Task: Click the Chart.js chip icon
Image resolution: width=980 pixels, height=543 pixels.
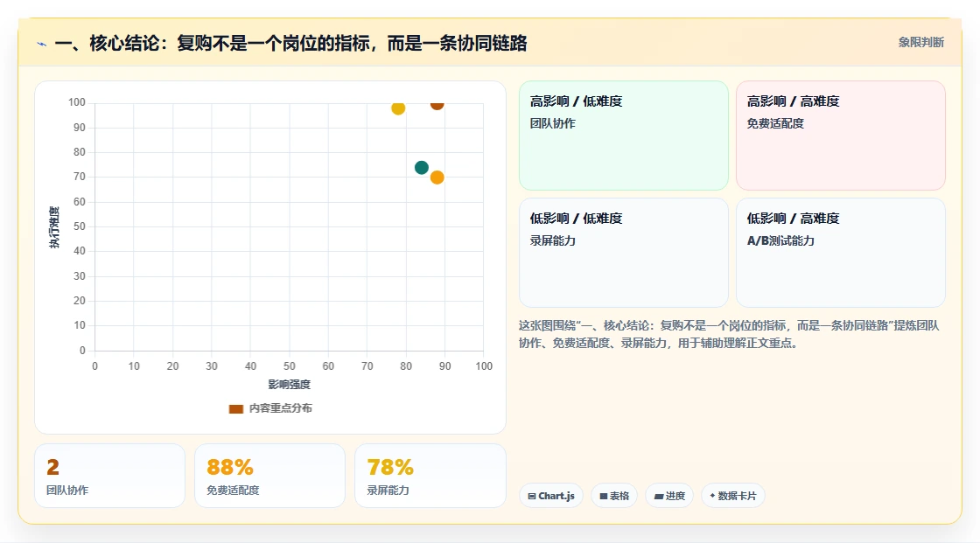Action: [x=532, y=496]
